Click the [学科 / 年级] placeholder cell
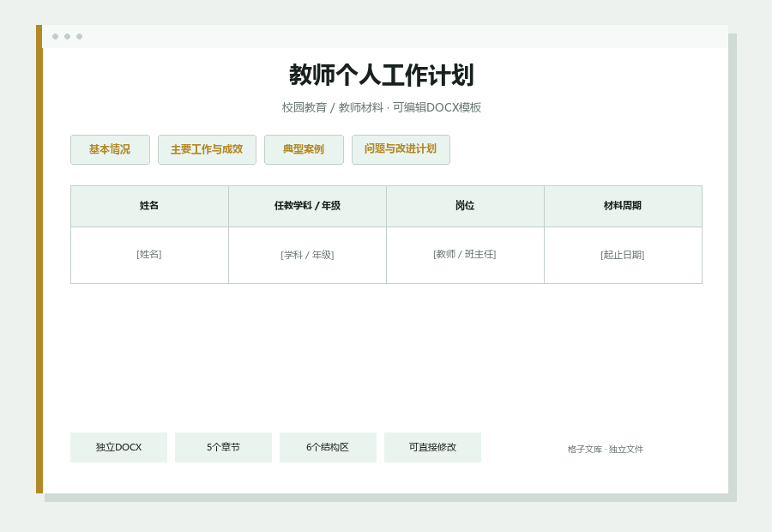This screenshot has height=532, width=772. (307, 255)
